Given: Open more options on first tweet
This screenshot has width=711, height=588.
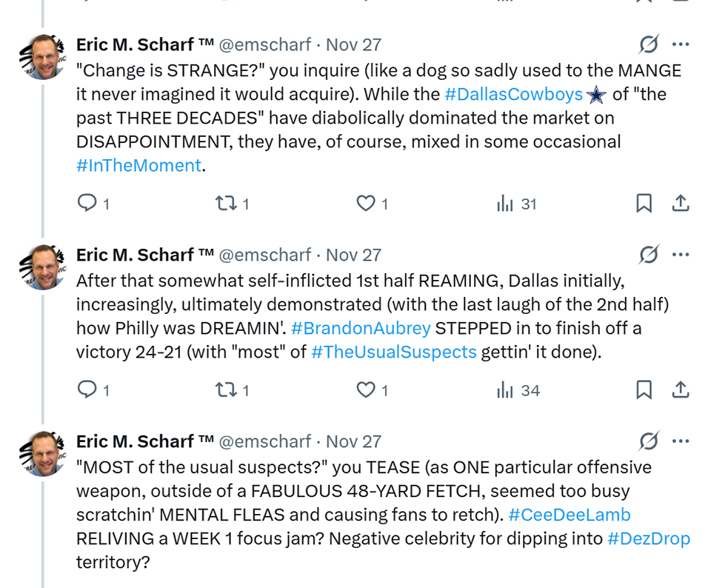Looking at the screenshot, I should pyautogui.click(x=681, y=45).
